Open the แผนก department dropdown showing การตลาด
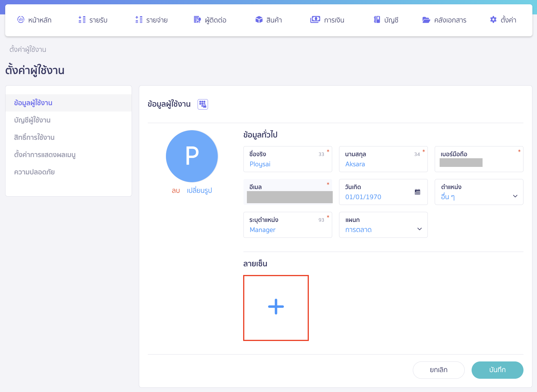The image size is (537, 392). 419,229
